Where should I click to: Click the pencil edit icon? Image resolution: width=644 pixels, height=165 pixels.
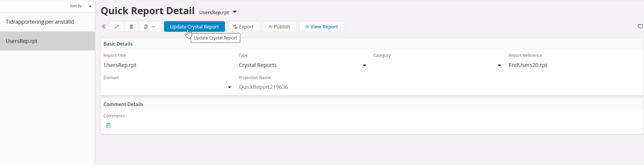click(x=117, y=27)
